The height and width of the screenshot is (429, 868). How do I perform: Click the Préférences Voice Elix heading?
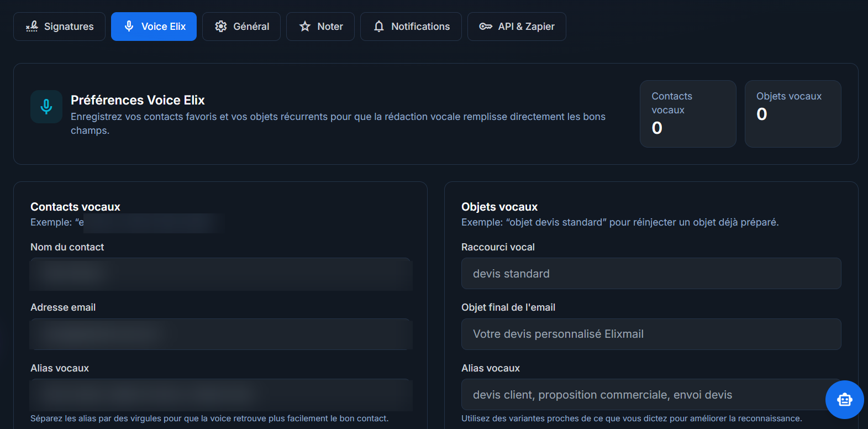click(x=138, y=100)
